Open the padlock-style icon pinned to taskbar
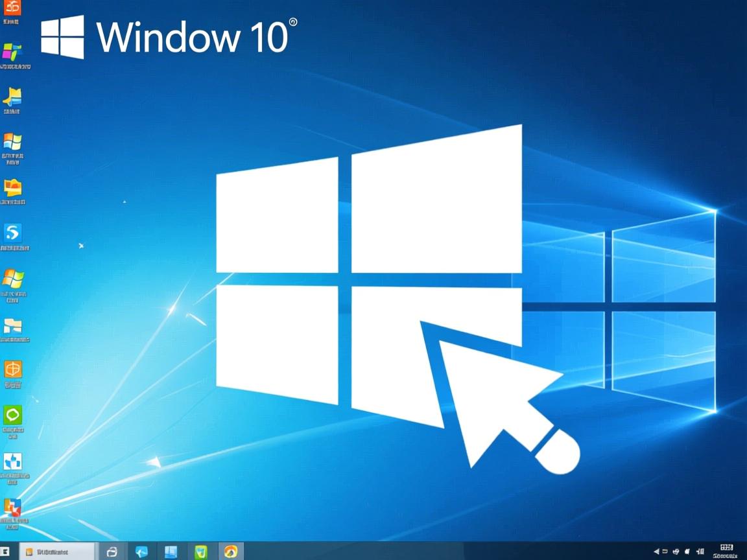 112,550
